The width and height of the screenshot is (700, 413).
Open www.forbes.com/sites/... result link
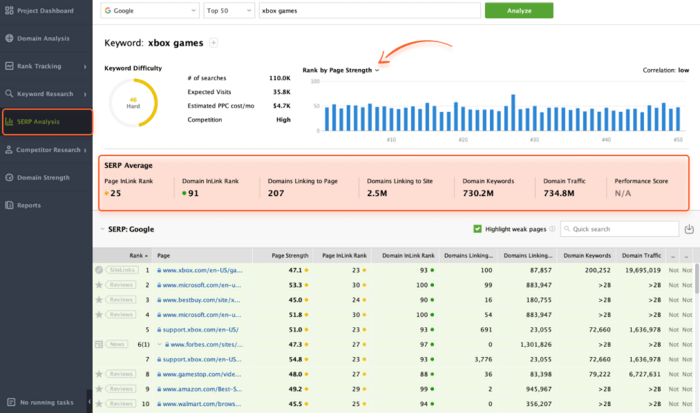click(x=207, y=344)
